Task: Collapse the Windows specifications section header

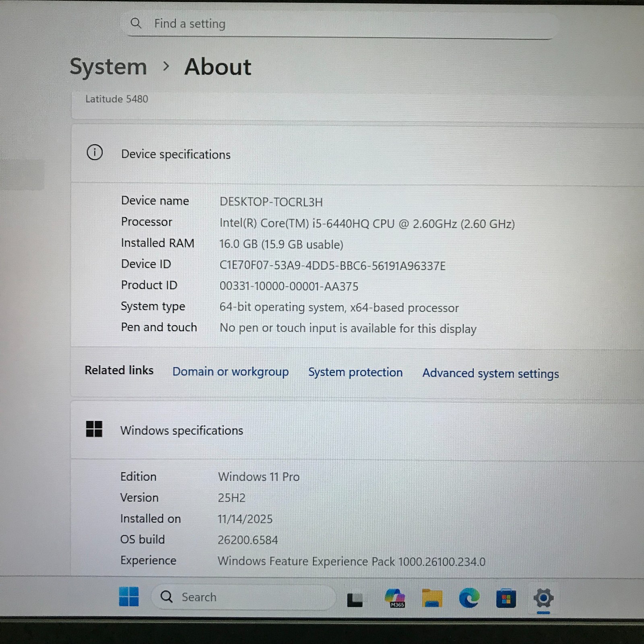Action: point(357,430)
